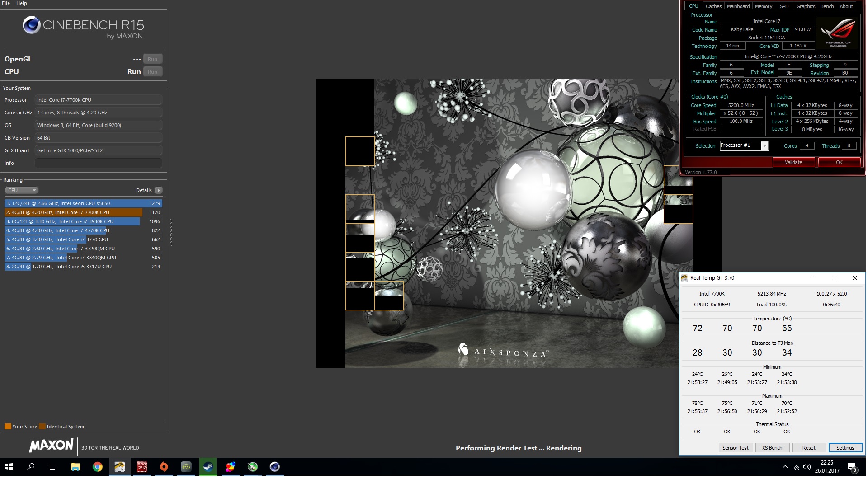Select the i7-3840QM ranking row
This screenshot has width=868, height=488.
(x=83, y=258)
